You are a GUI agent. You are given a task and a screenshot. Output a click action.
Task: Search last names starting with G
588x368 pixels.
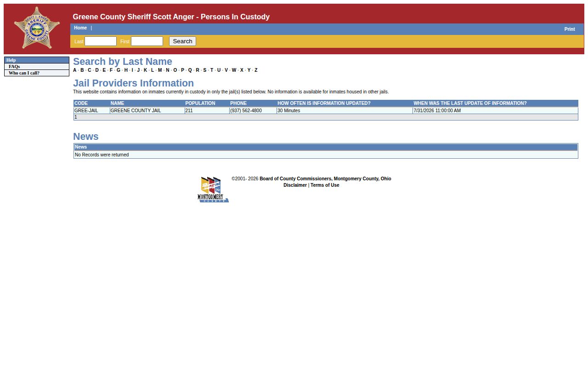coord(119,70)
